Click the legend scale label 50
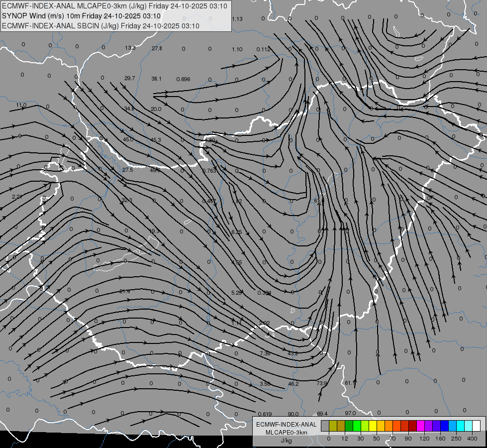Viewport: 487px width, 448px height. pos(376,439)
